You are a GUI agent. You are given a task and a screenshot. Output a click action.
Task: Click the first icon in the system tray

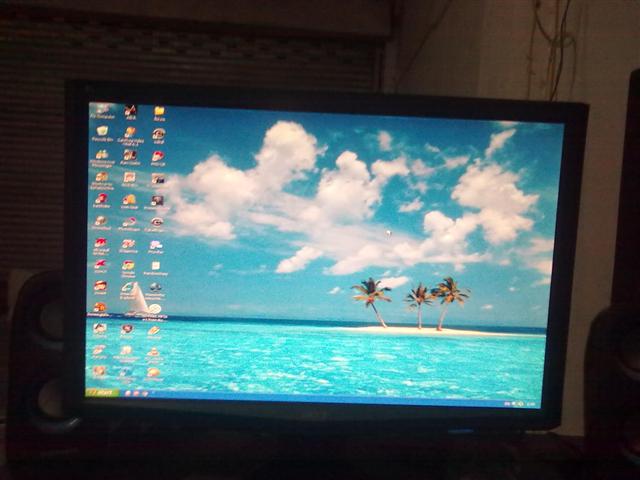pyautogui.click(x=508, y=403)
